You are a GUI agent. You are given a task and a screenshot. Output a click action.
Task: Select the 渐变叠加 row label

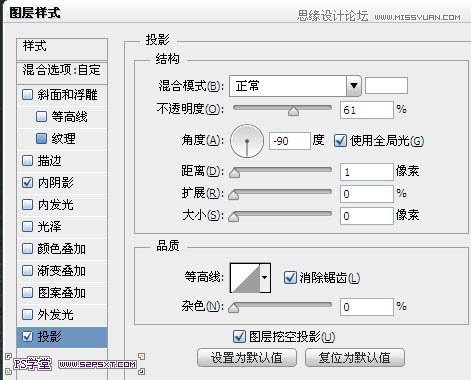tap(61, 271)
